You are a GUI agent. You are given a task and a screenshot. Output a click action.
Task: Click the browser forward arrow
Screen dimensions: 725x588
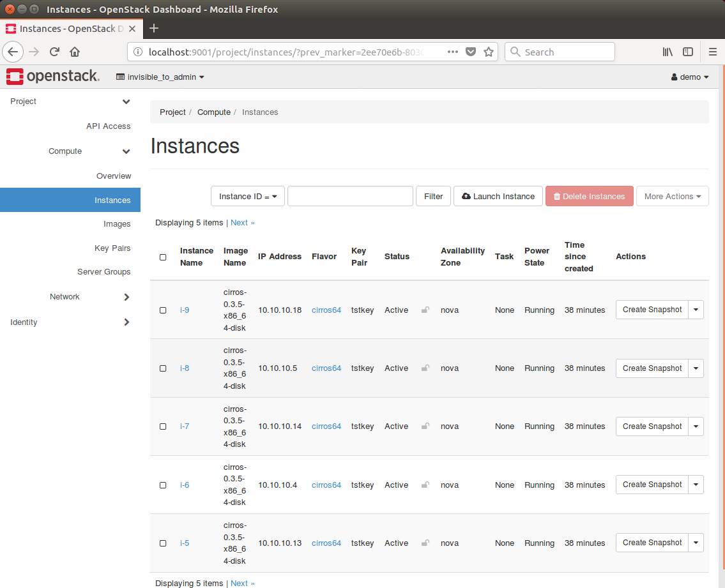pos(34,52)
